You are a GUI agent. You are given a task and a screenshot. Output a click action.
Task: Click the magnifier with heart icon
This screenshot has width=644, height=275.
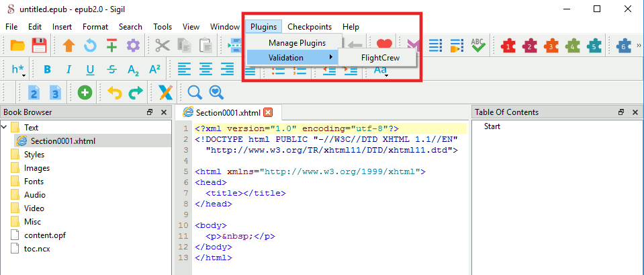216,93
